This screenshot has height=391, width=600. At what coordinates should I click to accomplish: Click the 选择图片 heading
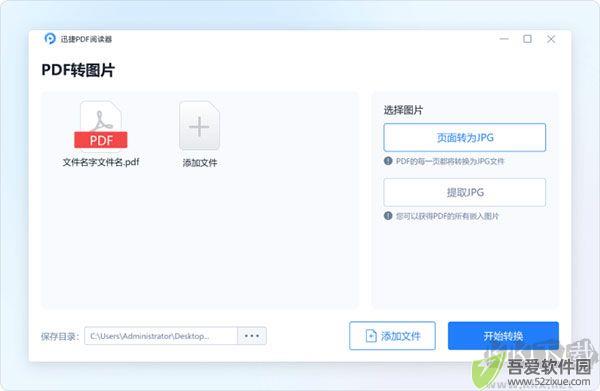403,110
